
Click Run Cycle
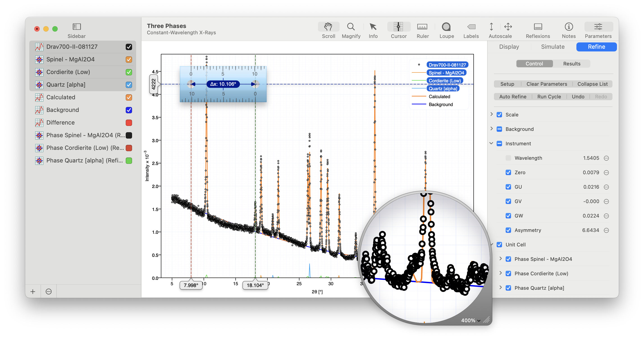click(x=549, y=97)
